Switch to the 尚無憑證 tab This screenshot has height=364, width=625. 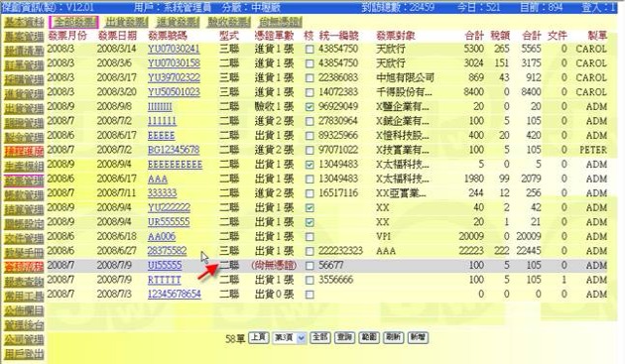point(280,22)
